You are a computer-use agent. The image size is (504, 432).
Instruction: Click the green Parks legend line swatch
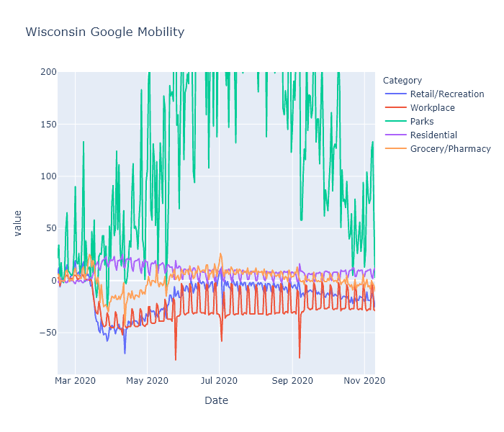[396, 121]
